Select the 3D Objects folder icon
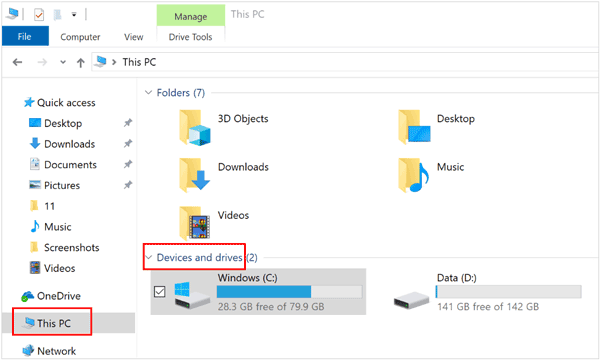The width and height of the screenshot is (600, 360). pyautogui.click(x=194, y=128)
